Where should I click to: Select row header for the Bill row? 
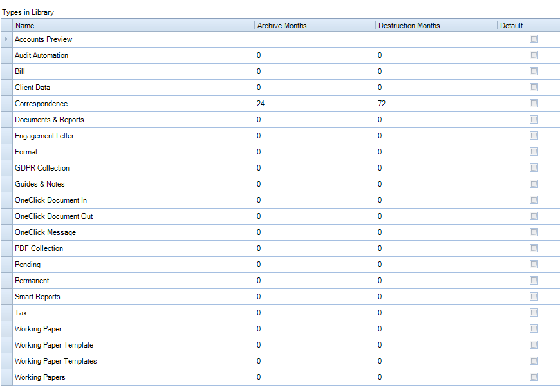pos(6,71)
